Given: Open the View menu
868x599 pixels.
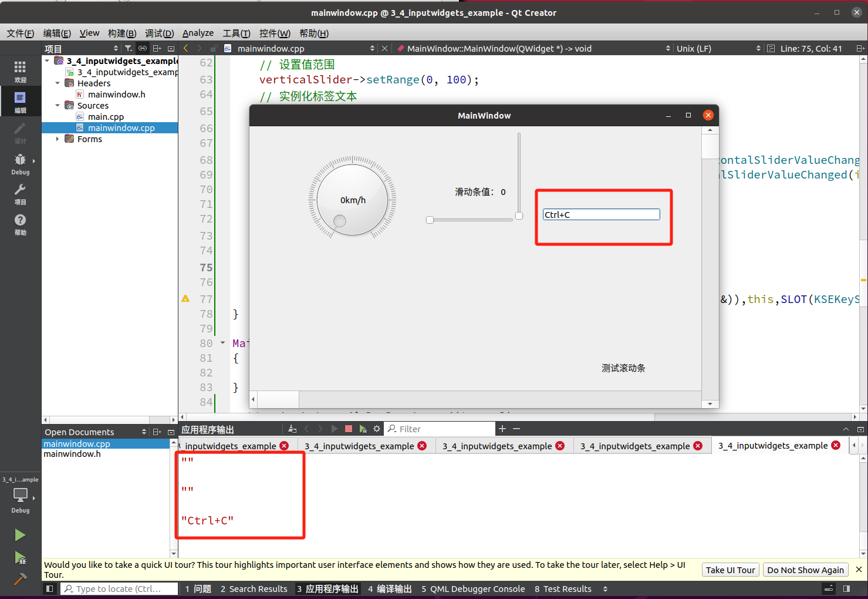Looking at the screenshot, I should [90, 33].
